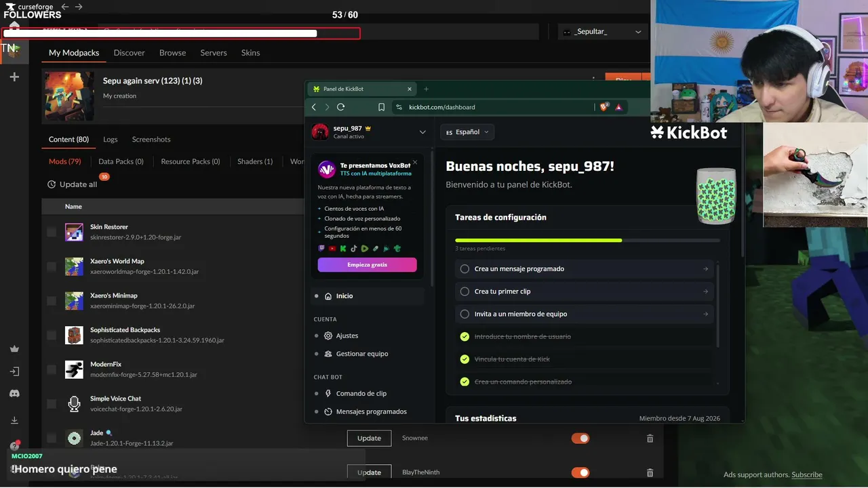Open the Invita a un miembro de equipo task
The image size is (868, 488).
tap(585, 314)
